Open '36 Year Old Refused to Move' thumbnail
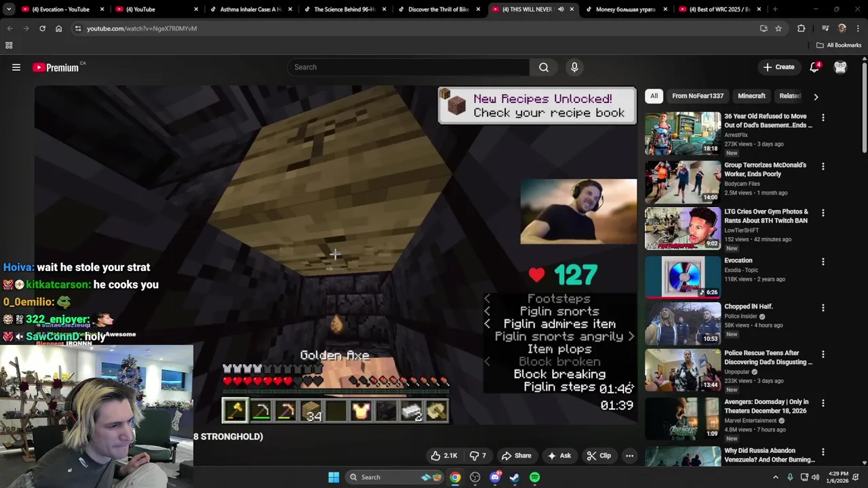Screen dimensions: 868x488 (x=682, y=134)
